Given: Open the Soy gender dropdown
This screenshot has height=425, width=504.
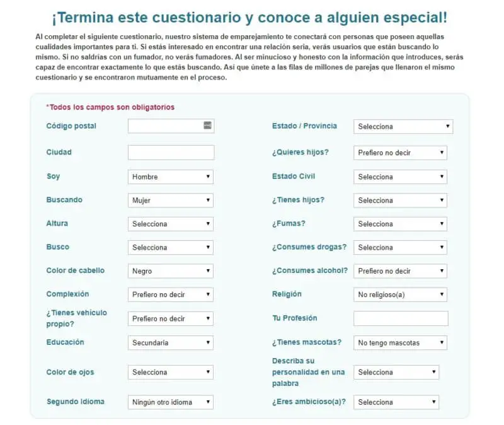Looking at the screenshot, I should [x=171, y=177].
